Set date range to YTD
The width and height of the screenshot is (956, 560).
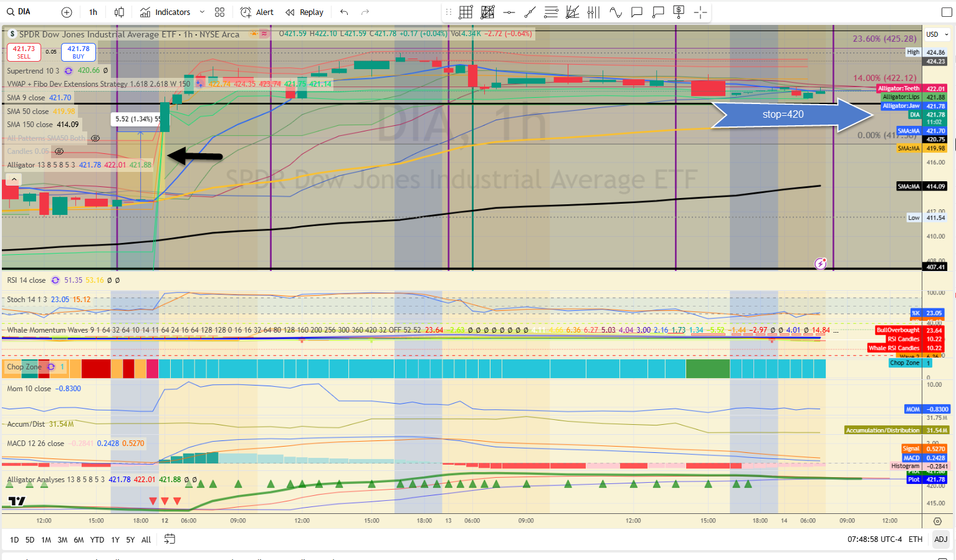pyautogui.click(x=97, y=540)
